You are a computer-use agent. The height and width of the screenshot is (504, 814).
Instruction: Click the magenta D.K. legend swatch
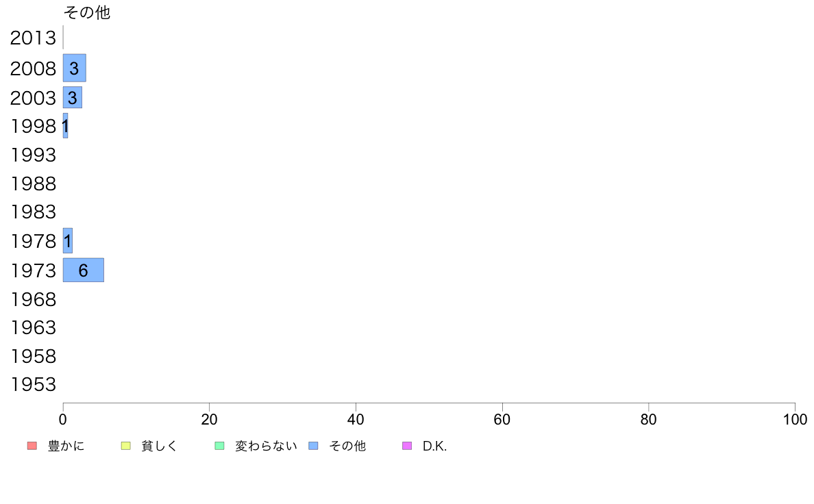pos(407,446)
